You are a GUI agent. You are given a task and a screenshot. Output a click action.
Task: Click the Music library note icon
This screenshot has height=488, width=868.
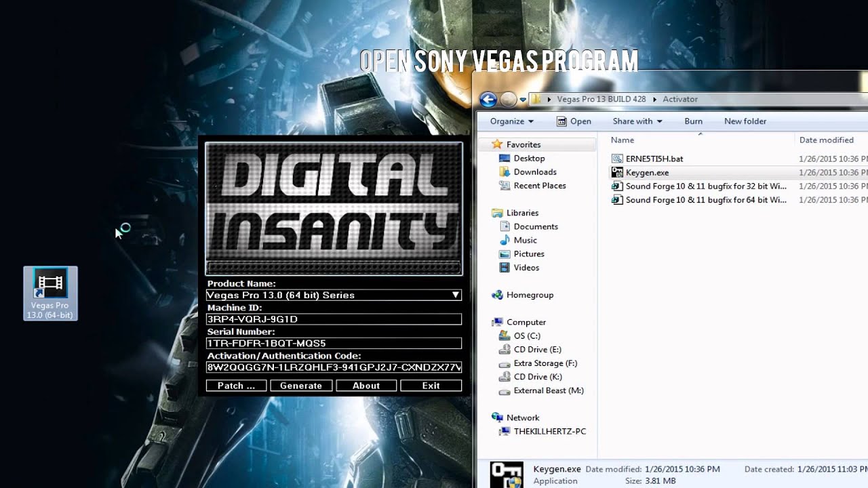(x=505, y=241)
